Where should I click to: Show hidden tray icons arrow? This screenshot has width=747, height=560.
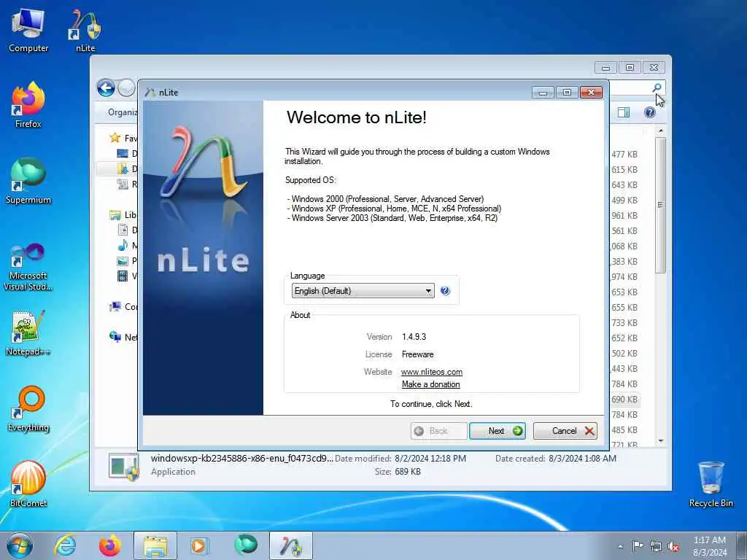pos(620,546)
